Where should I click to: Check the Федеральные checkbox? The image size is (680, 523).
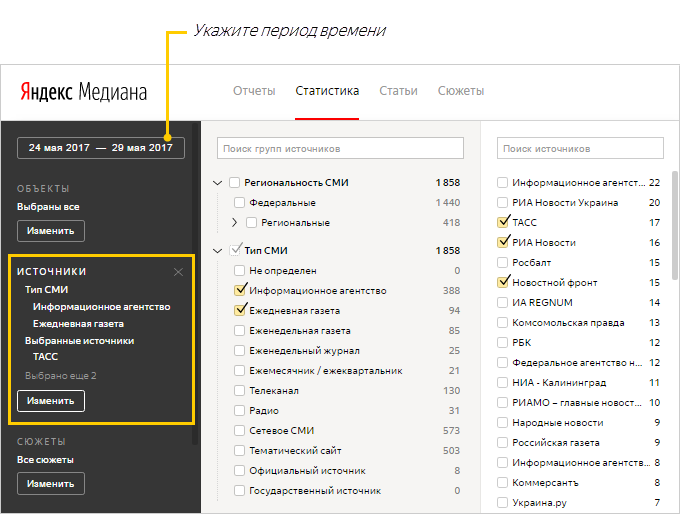pos(239,203)
